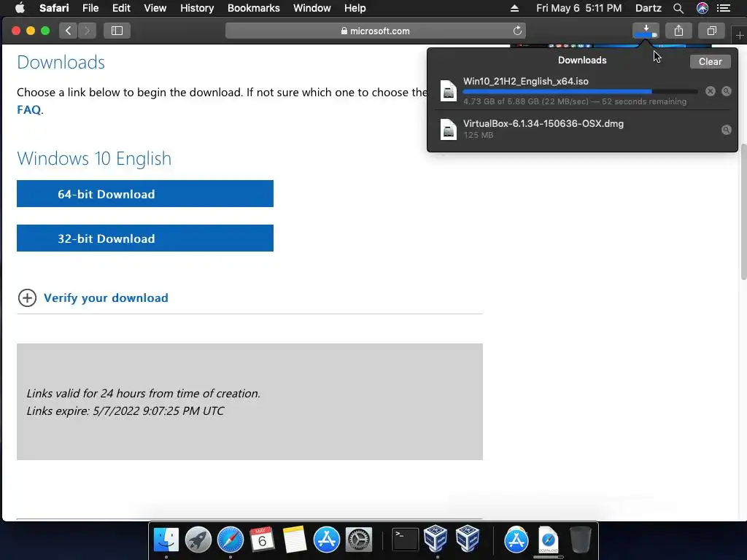Open Notification Center from the menu bar

pyautogui.click(x=724, y=8)
